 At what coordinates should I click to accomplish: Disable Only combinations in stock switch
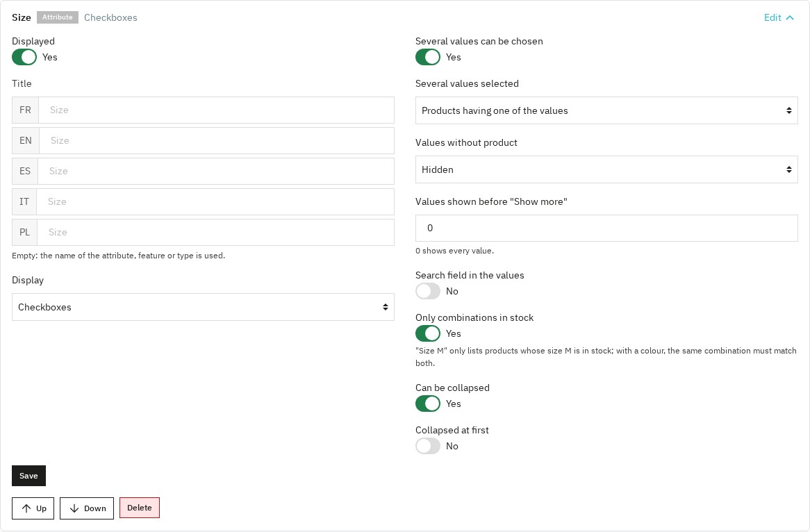[428, 333]
